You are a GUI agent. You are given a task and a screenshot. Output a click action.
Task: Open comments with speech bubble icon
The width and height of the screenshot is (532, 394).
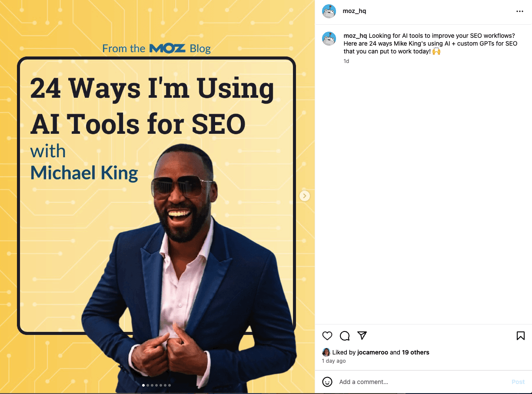click(x=345, y=335)
